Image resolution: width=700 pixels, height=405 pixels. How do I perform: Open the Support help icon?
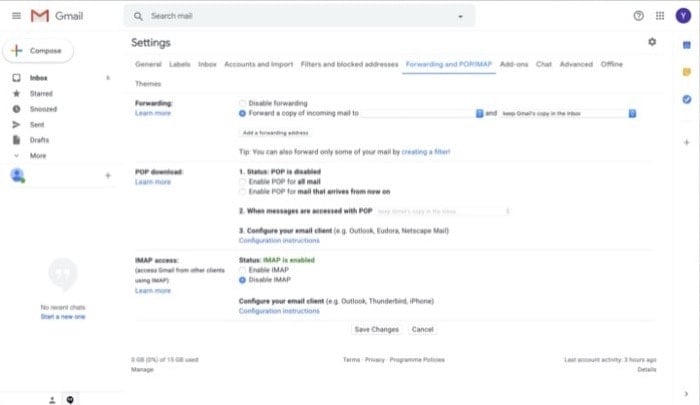tap(638, 16)
